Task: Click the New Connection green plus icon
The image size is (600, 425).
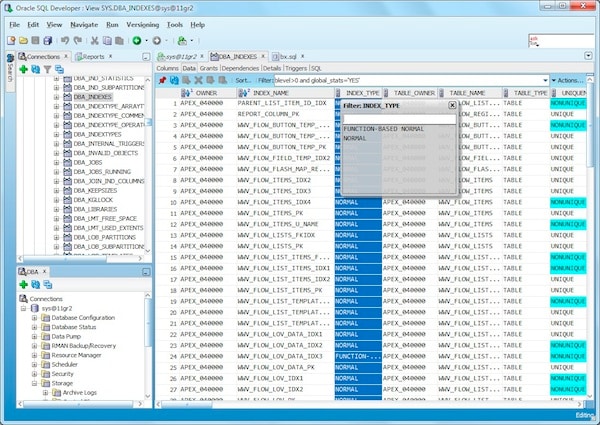Action: 23,69
